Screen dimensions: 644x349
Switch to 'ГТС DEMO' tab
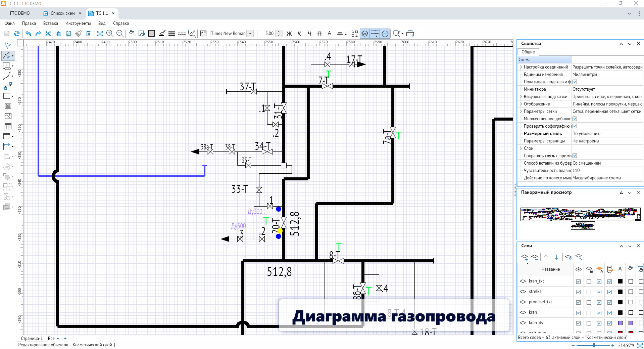point(20,13)
